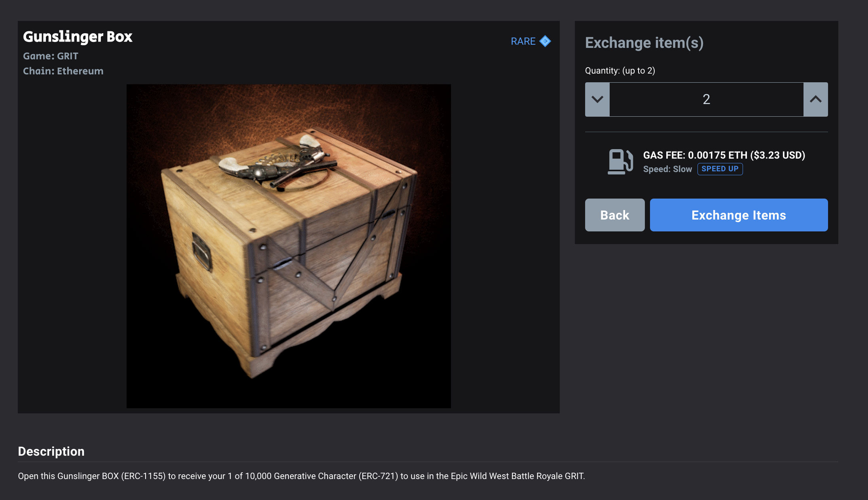Click the Quantity (up to 2) label

point(620,70)
